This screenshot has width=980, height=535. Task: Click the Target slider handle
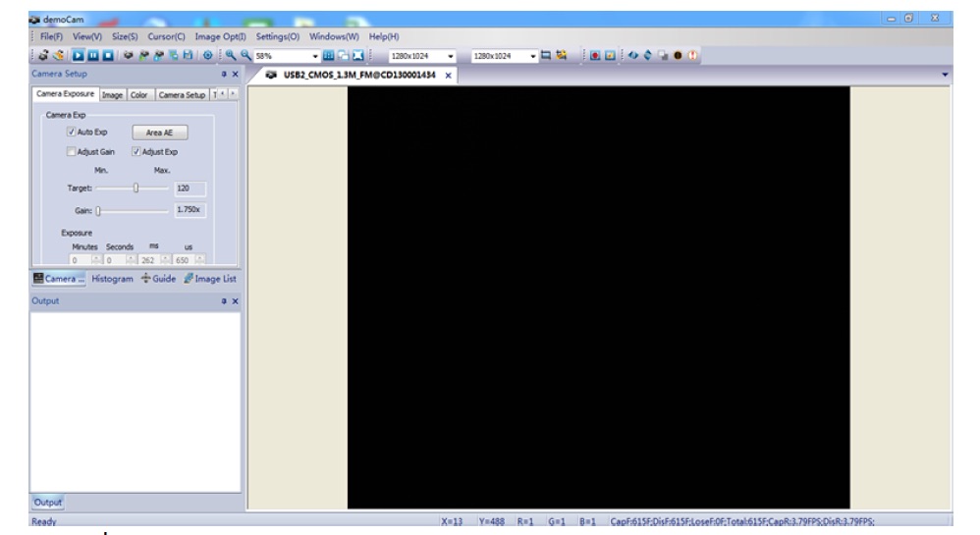[136, 187]
